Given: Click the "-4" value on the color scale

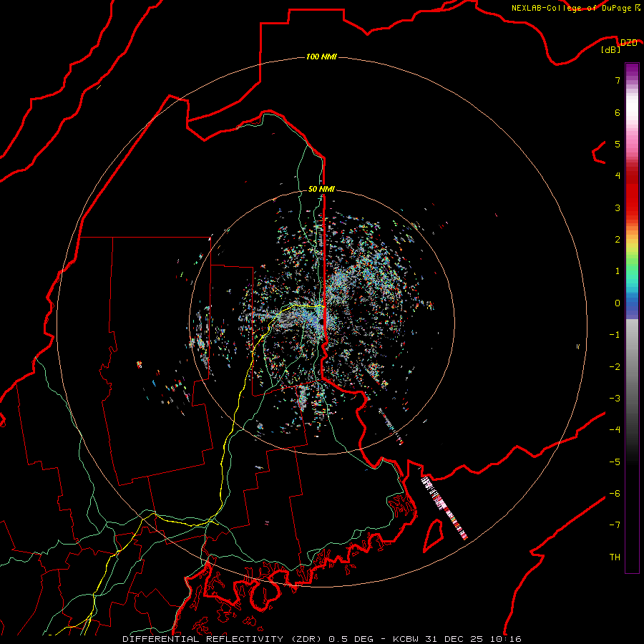Looking at the screenshot, I should (x=615, y=430).
